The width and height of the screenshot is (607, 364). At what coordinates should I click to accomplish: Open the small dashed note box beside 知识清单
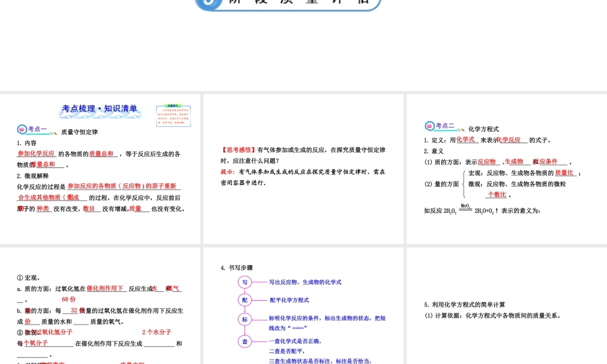(174, 115)
